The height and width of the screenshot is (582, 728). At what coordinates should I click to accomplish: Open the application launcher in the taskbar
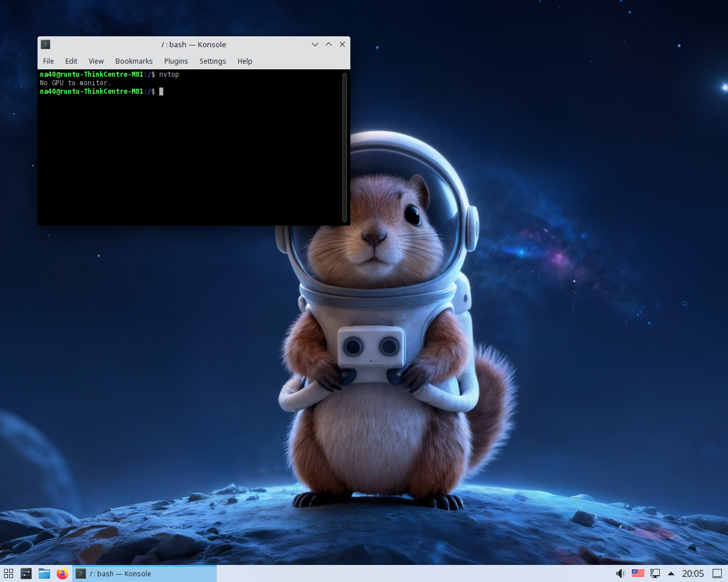pyautogui.click(x=9, y=573)
